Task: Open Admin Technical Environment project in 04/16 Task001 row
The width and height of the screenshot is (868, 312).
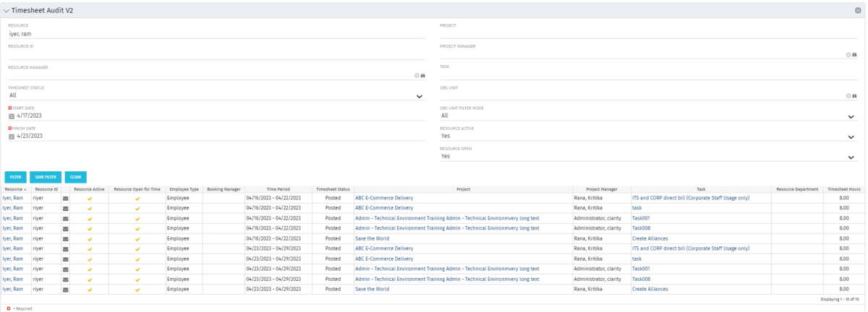Action: 447,217
